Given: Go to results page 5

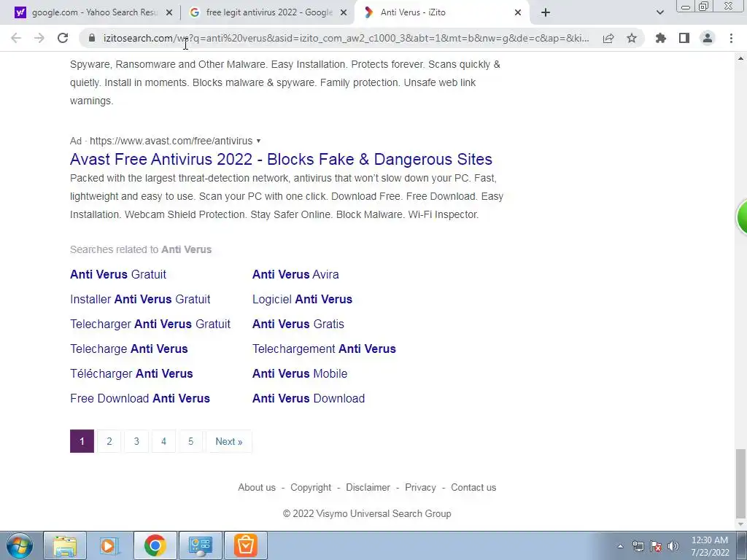Looking at the screenshot, I should click(x=190, y=441).
